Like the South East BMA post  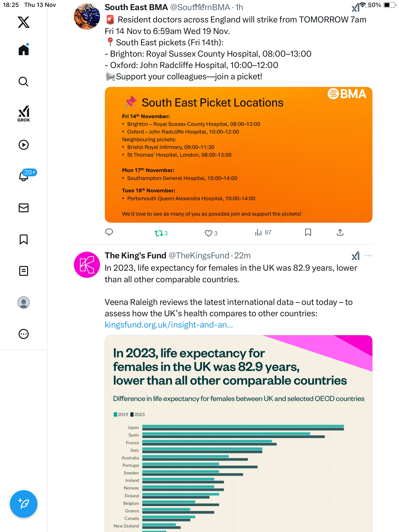(x=208, y=233)
